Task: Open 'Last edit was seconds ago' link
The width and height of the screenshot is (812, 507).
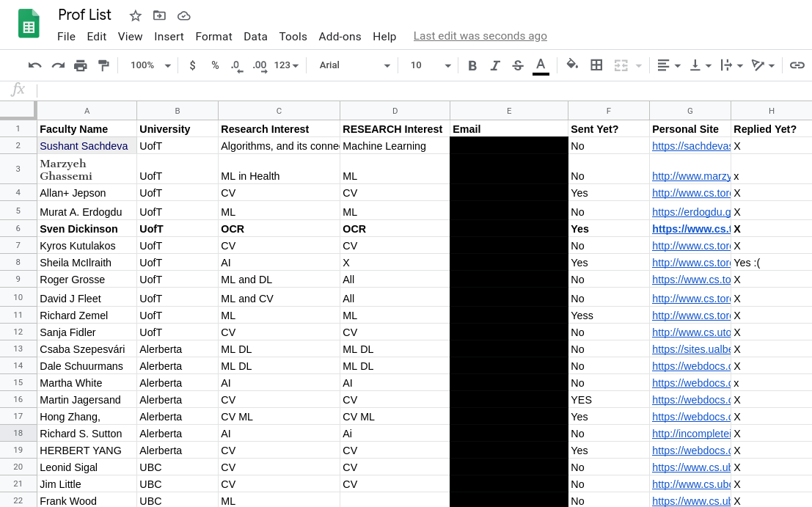Action: click(x=480, y=36)
